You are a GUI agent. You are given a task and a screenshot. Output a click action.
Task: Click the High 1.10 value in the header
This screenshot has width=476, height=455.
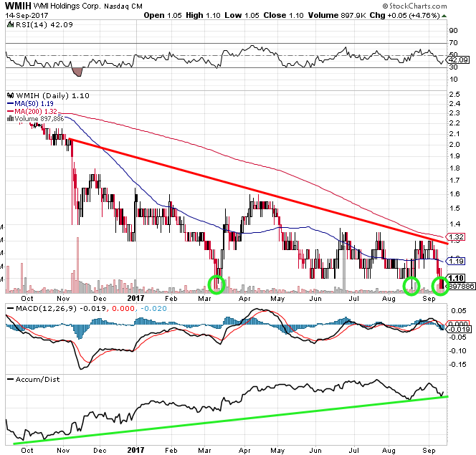point(203,15)
